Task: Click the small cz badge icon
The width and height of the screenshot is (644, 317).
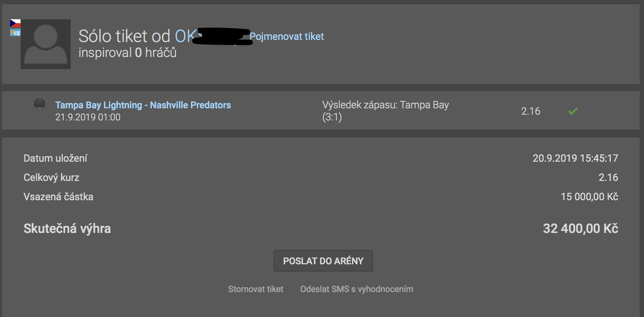Action: tap(15, 32)
